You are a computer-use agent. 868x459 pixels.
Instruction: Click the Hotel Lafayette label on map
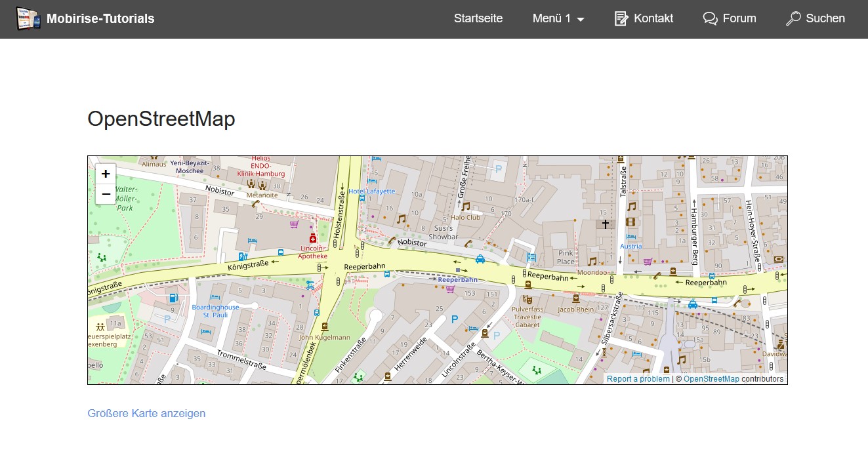tap(372, 191)
